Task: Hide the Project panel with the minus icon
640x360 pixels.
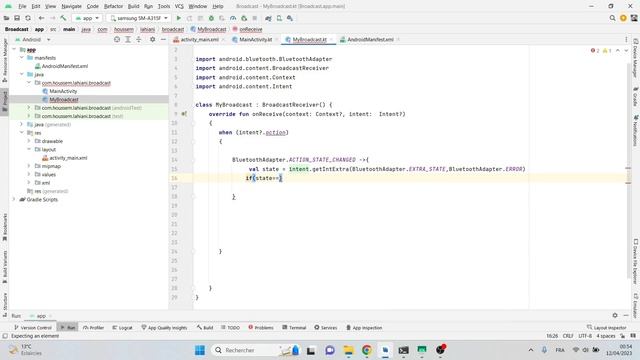Action: (163, 40)
